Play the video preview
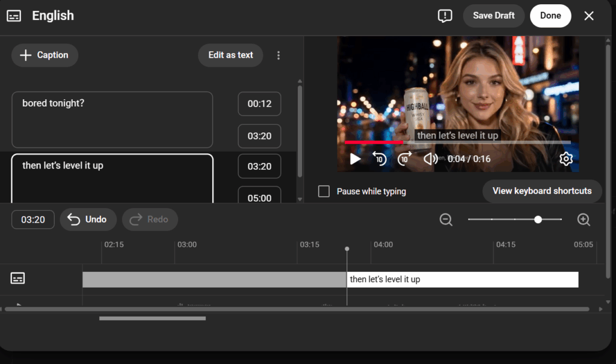Image resolution: width=616 pixels, height=364 pixels. (x=356, y=159)
